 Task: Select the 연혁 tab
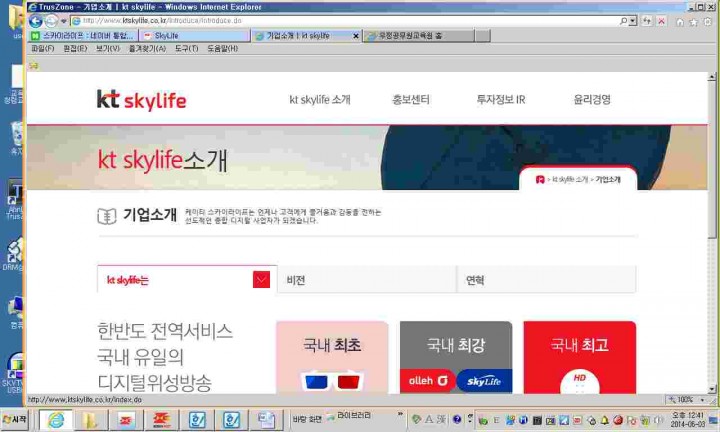click(546, 280)
